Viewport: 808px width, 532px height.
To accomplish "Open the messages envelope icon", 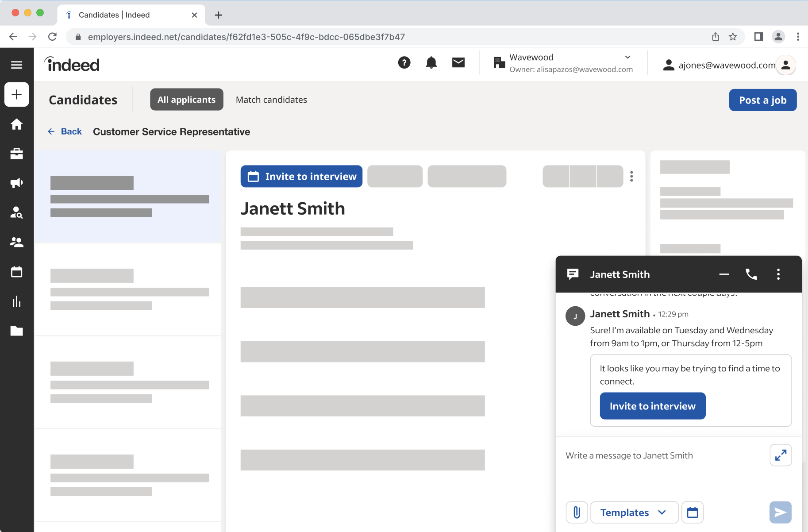I will tap(458, 63).
